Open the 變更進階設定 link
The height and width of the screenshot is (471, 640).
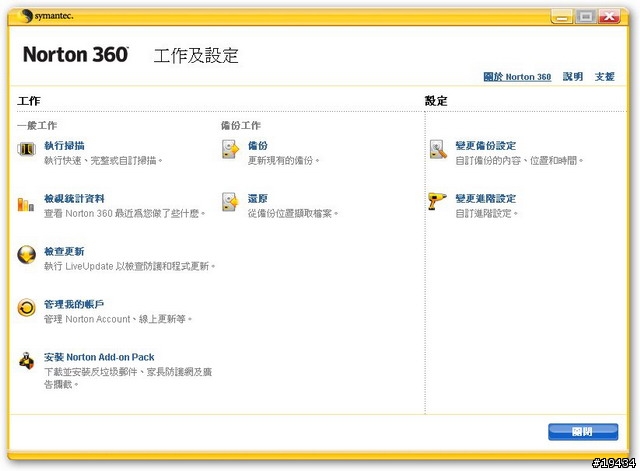click(486, 199)
